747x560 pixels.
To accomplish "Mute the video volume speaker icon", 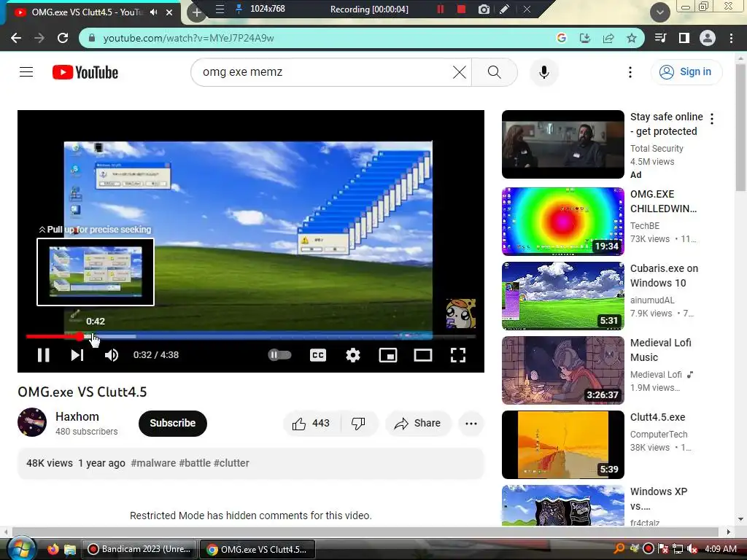I will (112, 355).
